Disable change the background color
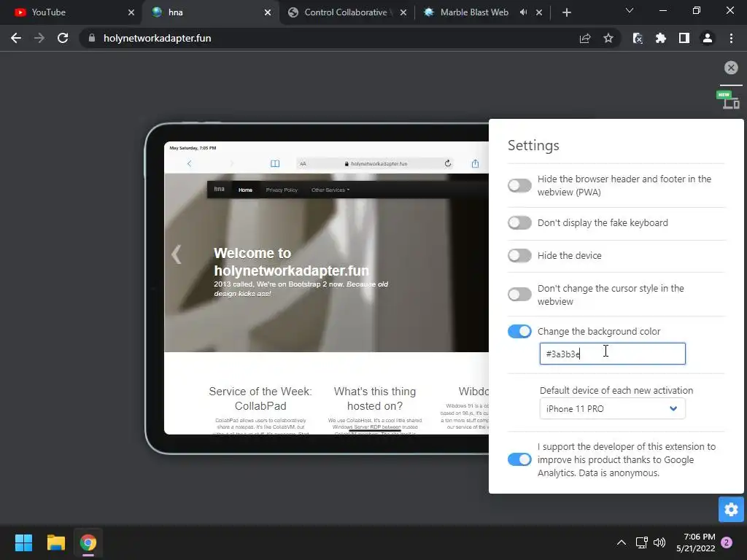 click(x=519, y=331)
